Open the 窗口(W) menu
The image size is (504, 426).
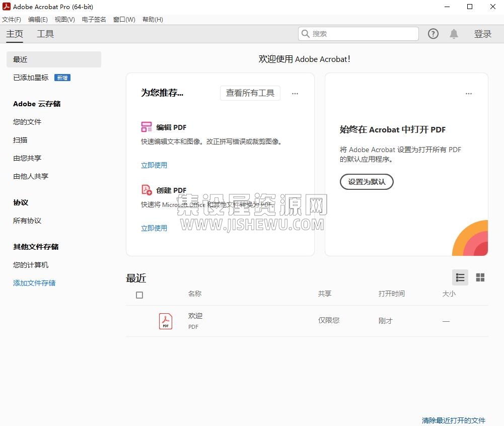(124, 20)
